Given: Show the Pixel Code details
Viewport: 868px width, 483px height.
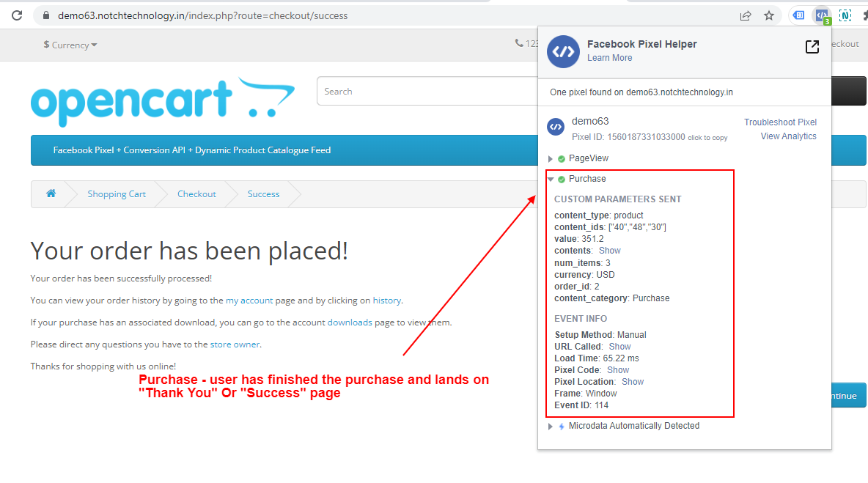Looking at the screenshot, I should 618,369.
